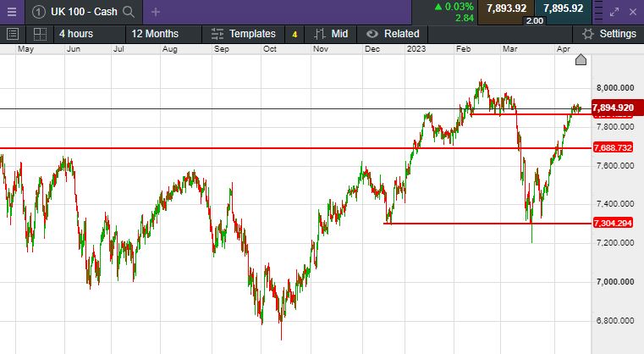Click the gear icon for Settings

click(587, 34)
